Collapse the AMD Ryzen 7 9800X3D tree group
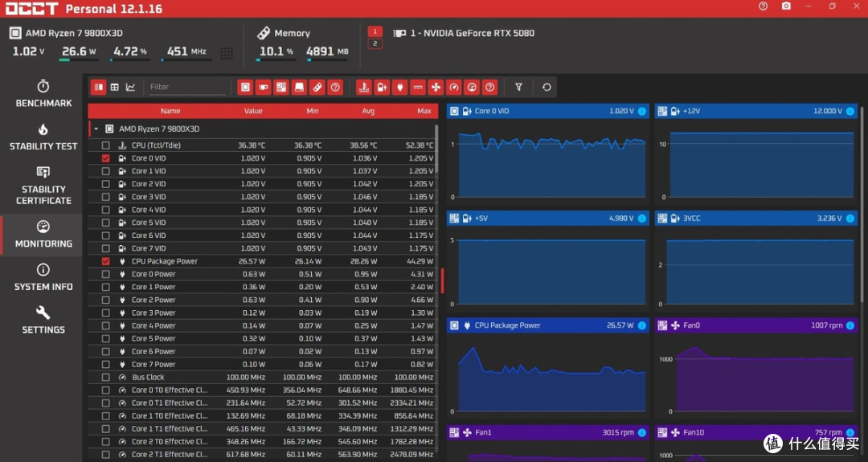Viewport: 868px width, 462px height. click(x=96, y=129)
